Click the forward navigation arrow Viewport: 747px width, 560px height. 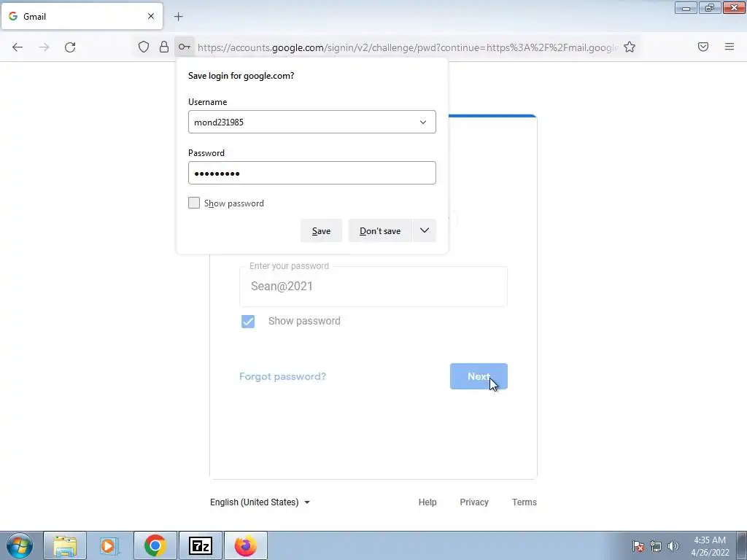coord(44,47)
